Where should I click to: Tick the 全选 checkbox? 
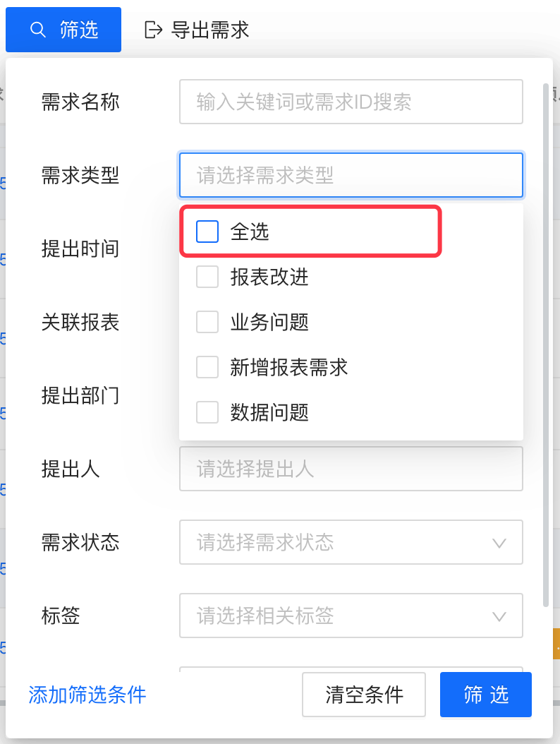(x=207, y=232)
